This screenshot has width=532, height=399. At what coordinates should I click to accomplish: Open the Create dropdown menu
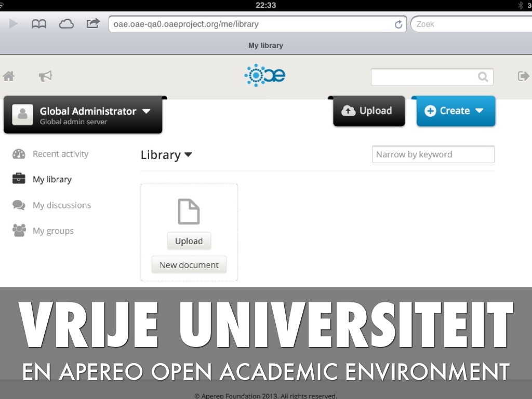pyautogui.click(x=456, y=111)
